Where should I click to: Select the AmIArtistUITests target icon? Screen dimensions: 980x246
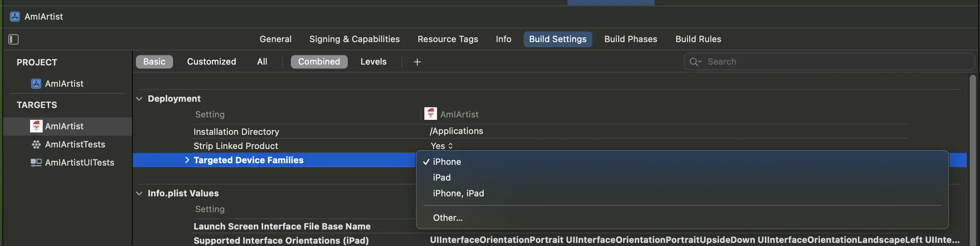click(36, 162)
